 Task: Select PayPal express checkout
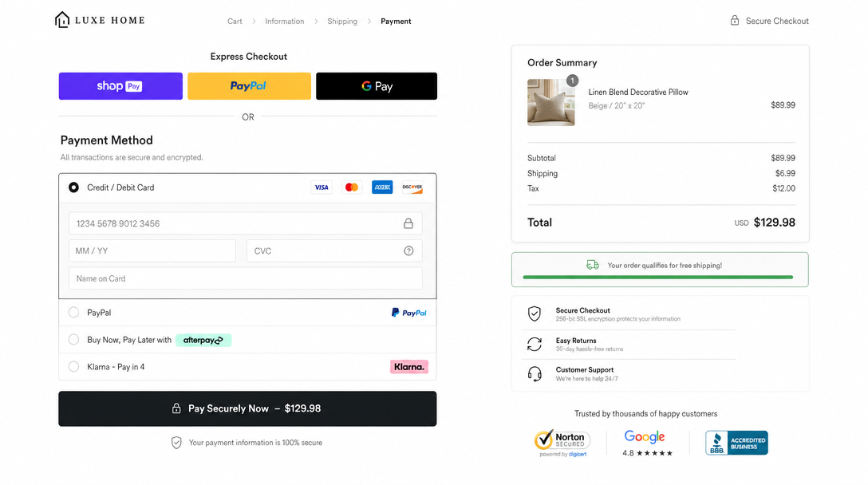point(248,86)
